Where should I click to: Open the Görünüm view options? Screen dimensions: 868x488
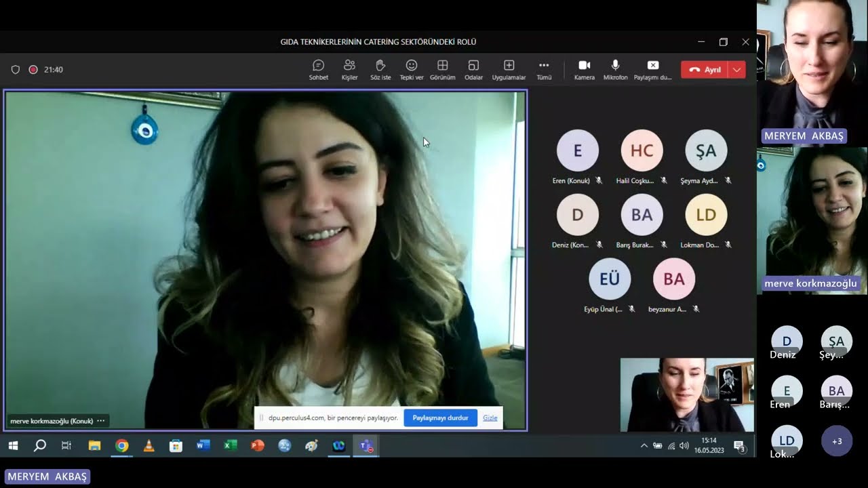click(442, 70)
